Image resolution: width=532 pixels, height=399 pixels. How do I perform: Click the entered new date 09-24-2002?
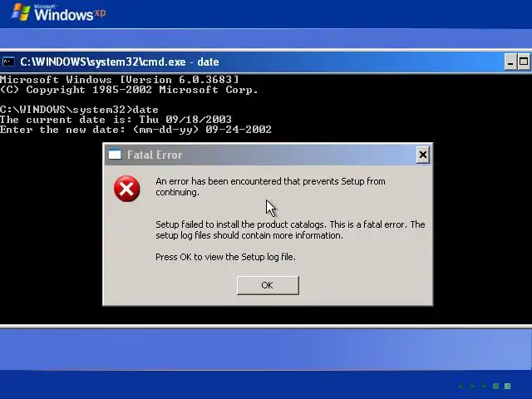[x=239, y=130]
